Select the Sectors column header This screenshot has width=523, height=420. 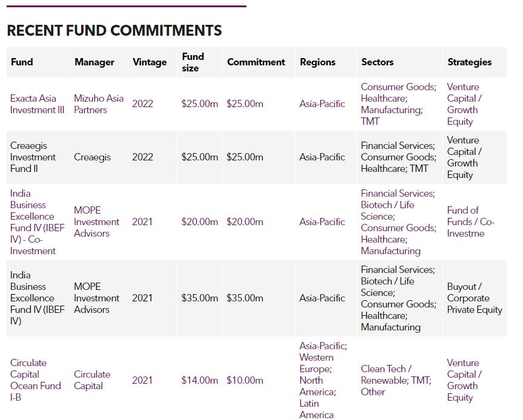point(377,62)
